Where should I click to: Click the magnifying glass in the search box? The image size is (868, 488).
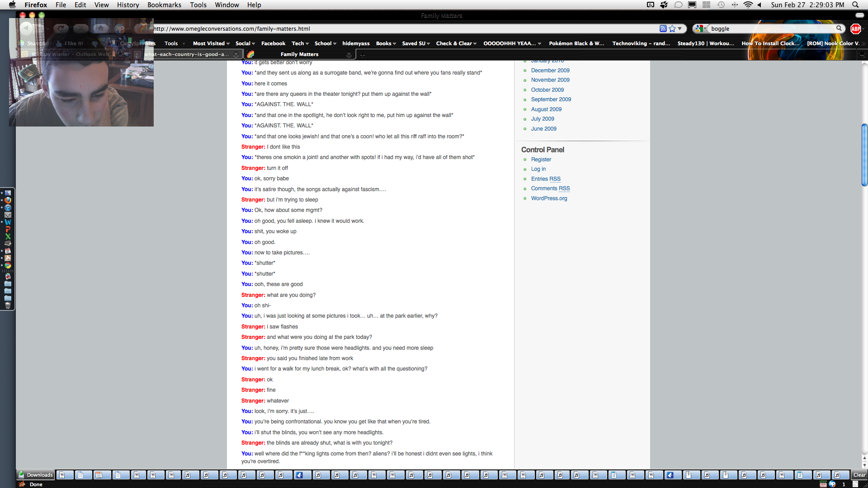click(839, 28)
